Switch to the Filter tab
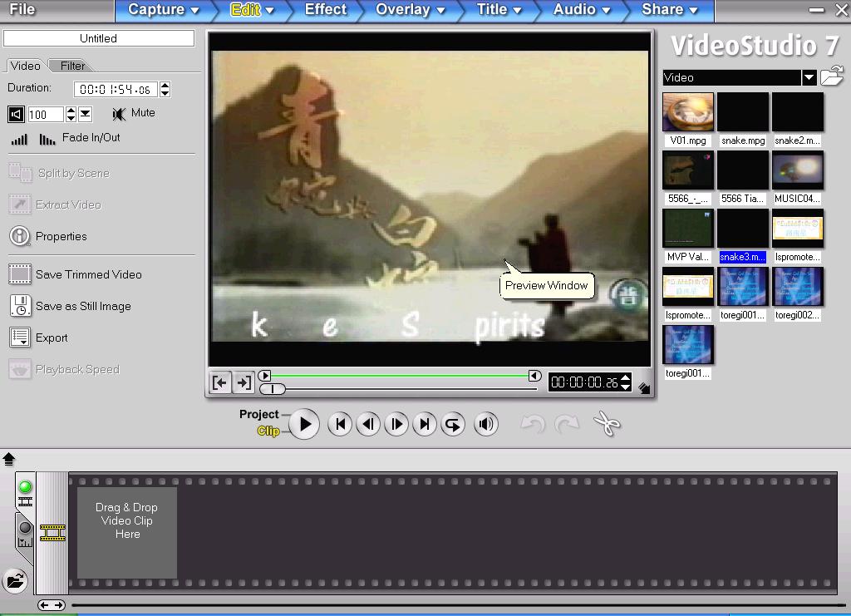The height and width of the screenshot is (616, 851). point(72,66)
